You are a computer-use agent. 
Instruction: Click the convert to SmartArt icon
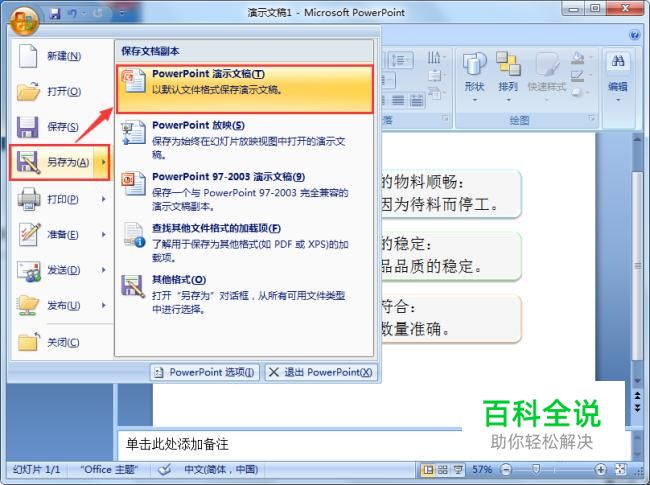pyautogui.click(x=435, y=94)
